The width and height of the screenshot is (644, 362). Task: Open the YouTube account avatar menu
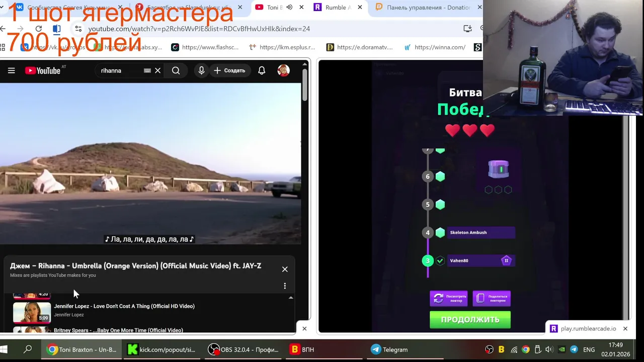point(283,70)
